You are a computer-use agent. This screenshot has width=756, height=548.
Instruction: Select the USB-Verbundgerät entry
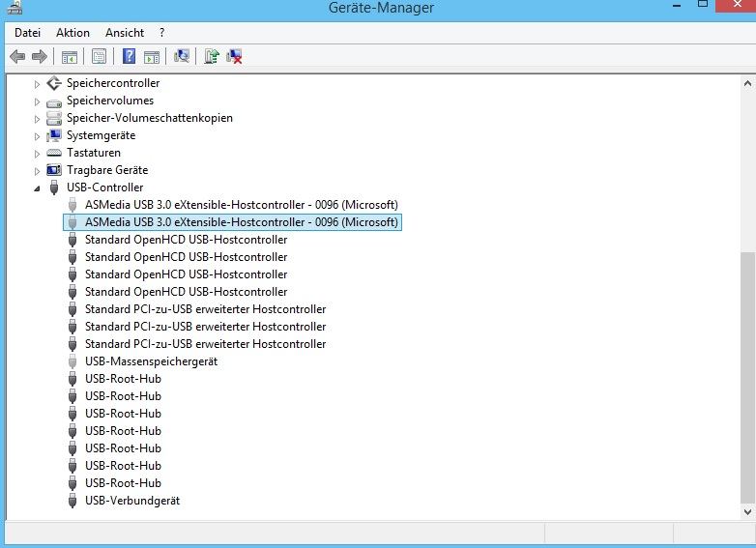click(132, 501)
